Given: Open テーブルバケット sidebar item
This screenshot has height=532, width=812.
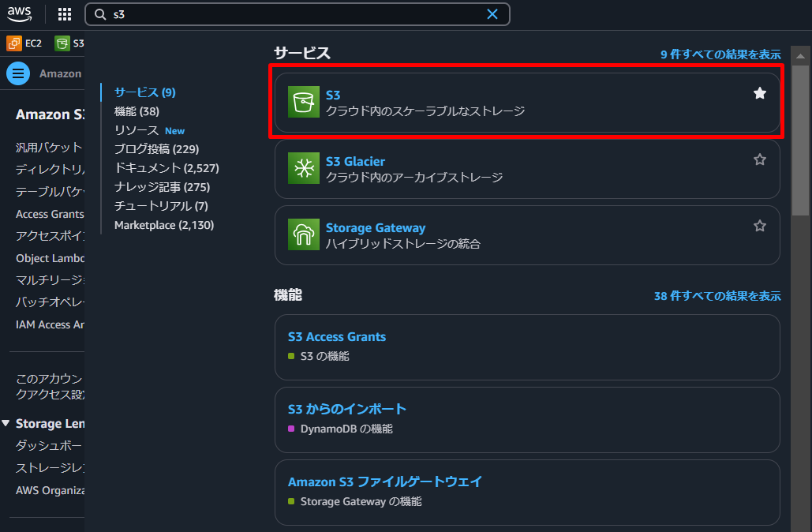Looking at the screenshot, I should click(x=50, y=192).
